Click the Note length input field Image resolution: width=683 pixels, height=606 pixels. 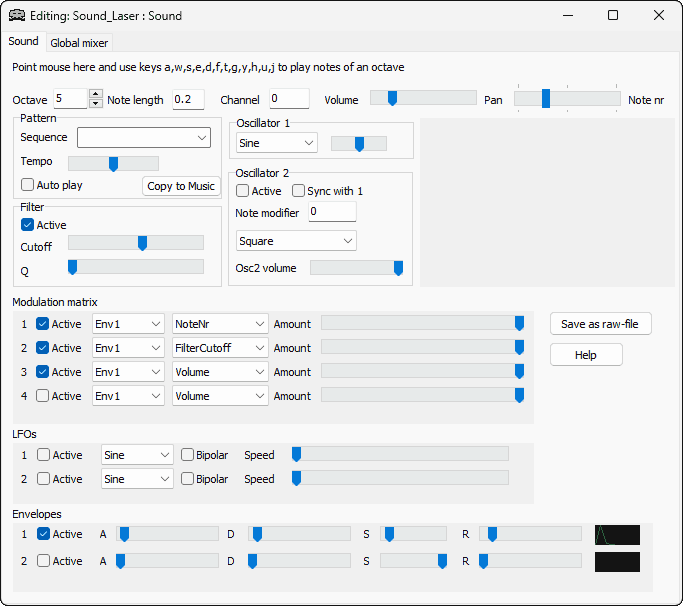pyautogui.click(x=188, y=100)
